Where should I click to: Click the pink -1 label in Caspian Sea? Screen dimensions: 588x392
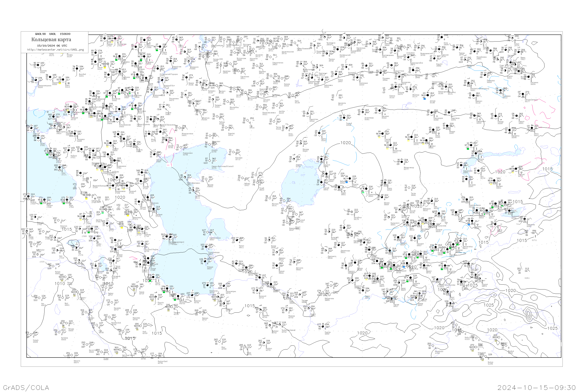tap(169, 165)
